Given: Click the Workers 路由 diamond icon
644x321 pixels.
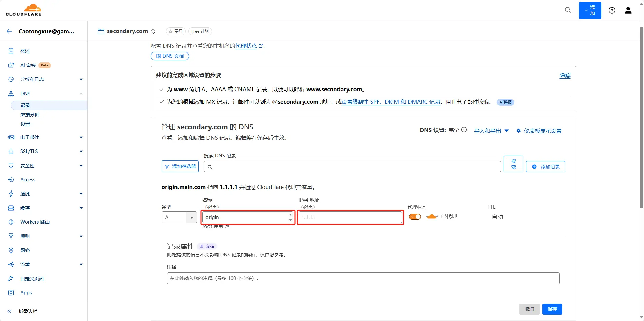Looking at the screenshot, I should (x=11, y=222).
